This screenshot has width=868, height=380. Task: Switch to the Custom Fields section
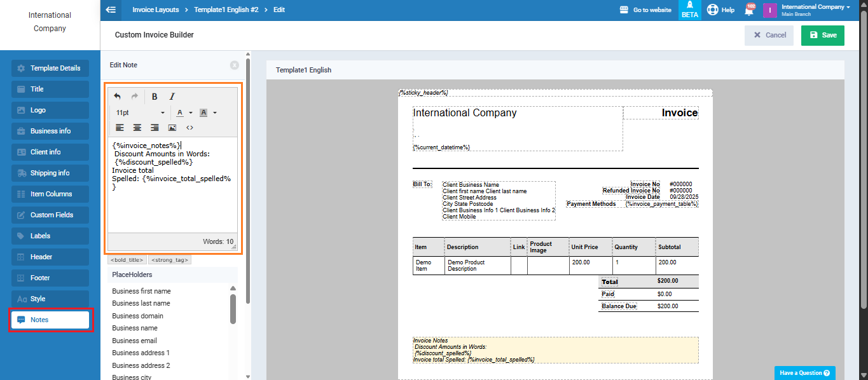50,215
